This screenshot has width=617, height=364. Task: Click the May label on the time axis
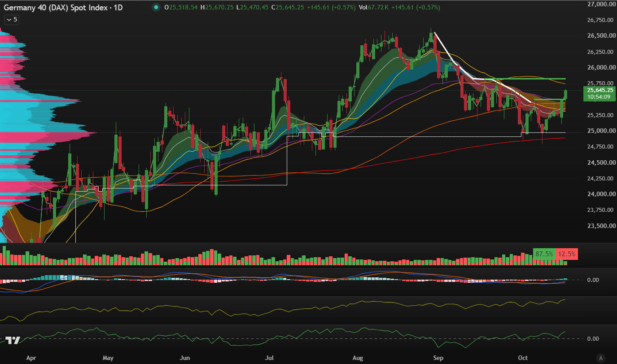[108, 358]
